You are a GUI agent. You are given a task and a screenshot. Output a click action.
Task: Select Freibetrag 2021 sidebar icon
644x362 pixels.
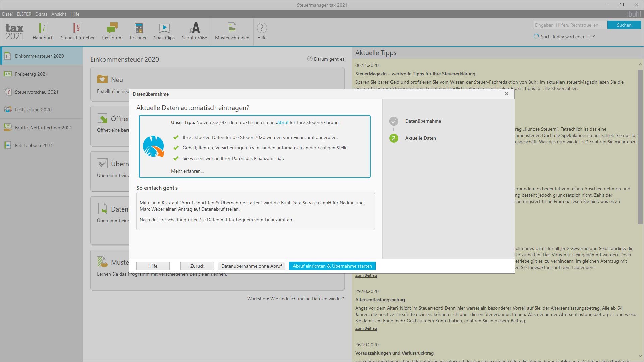click(7, 74)
